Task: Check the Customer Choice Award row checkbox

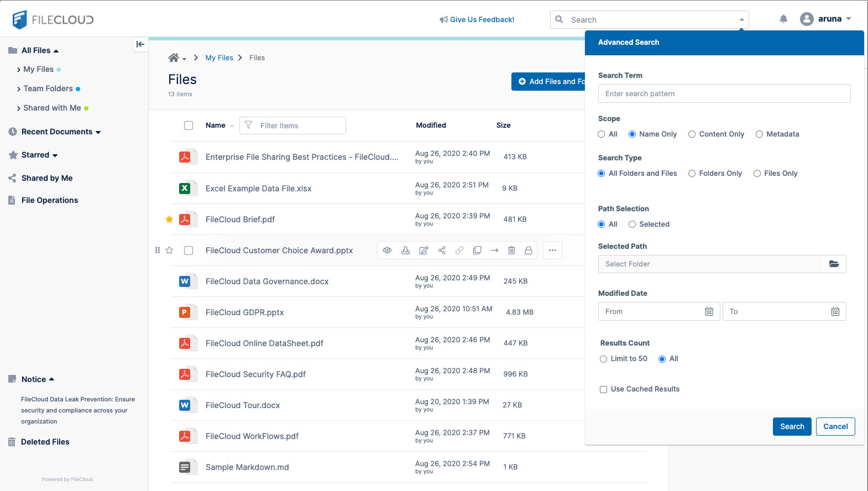Action: pos(189,250)
